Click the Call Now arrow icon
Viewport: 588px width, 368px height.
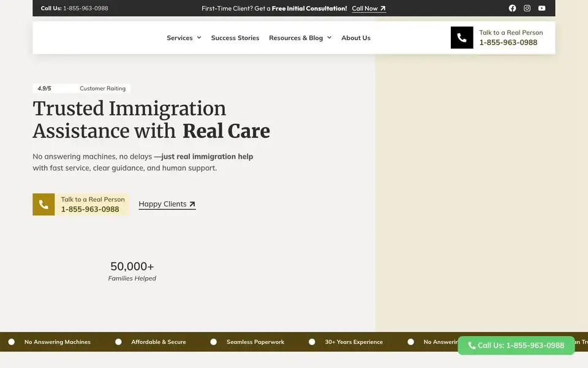(382, 8)
